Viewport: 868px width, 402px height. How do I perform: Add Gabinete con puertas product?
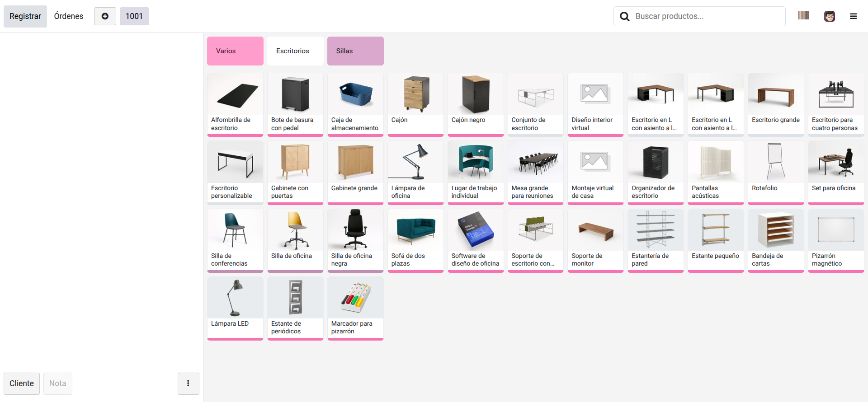[295, 173]
